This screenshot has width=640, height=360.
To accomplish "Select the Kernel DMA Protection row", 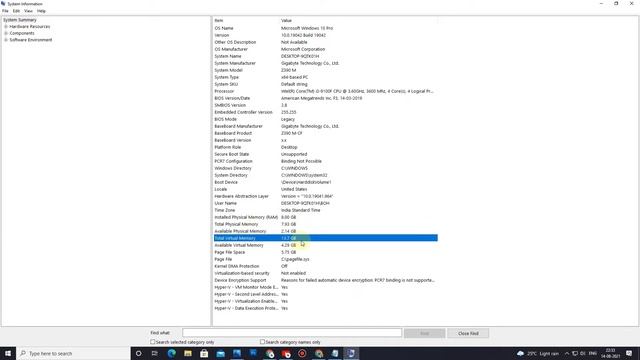I will (325, 266).
